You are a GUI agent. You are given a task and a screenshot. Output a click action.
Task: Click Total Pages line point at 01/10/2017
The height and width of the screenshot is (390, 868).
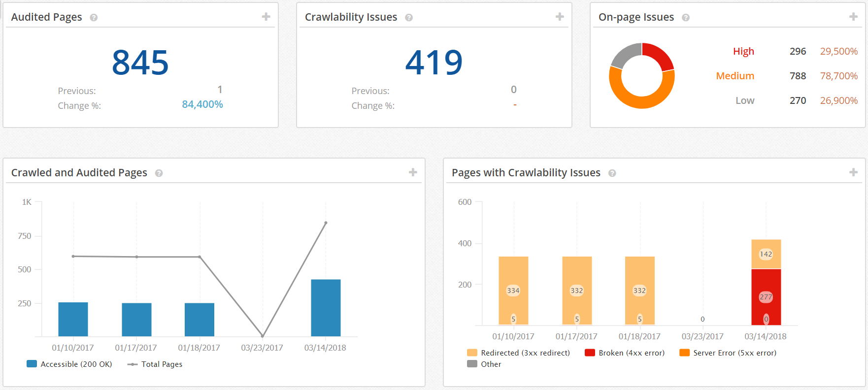73,256
